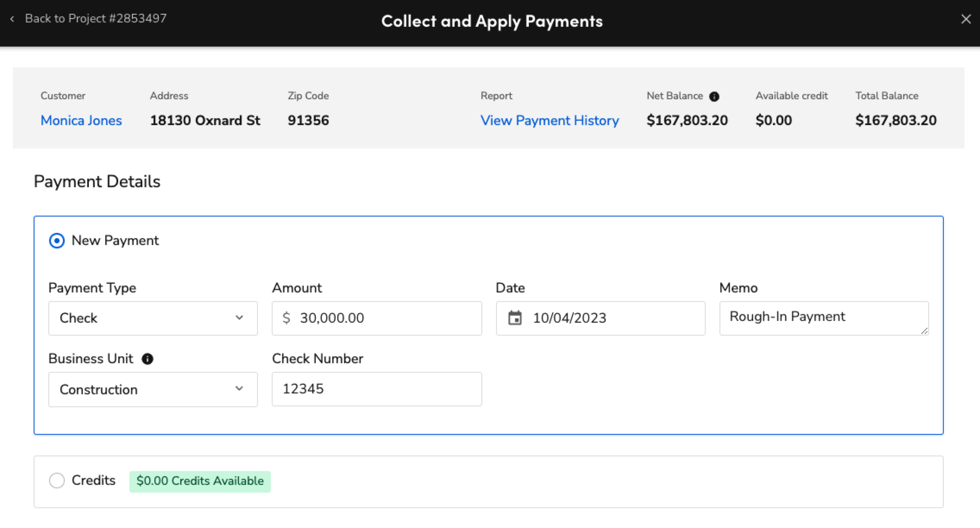The height and width of the screenshot is (528, 980).
Task: Click the Business Unit info icon
Action: (148, 359)
